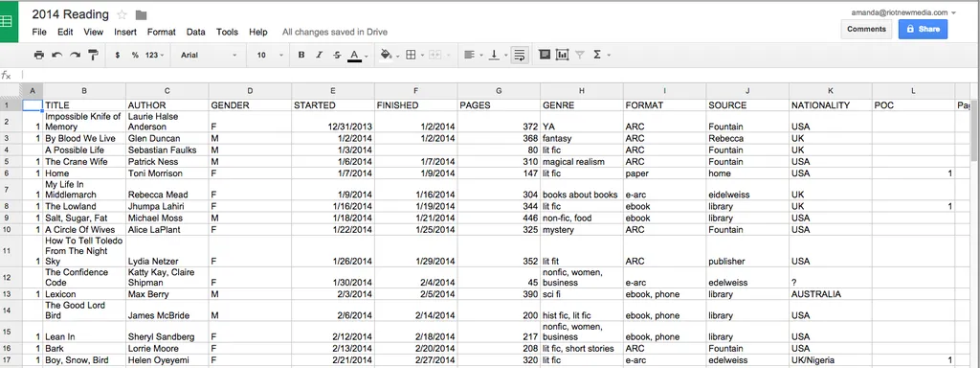Toggle text wrapping button
The image size is (980, 368).
[519, 55]
